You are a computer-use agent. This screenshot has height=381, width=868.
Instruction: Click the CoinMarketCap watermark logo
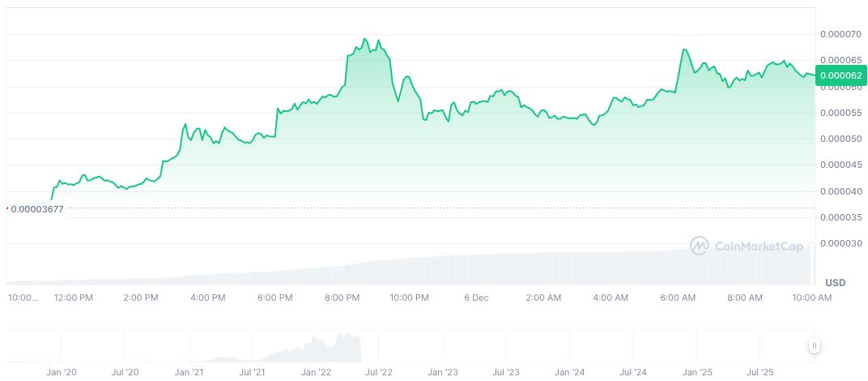(x=746, y=245)
